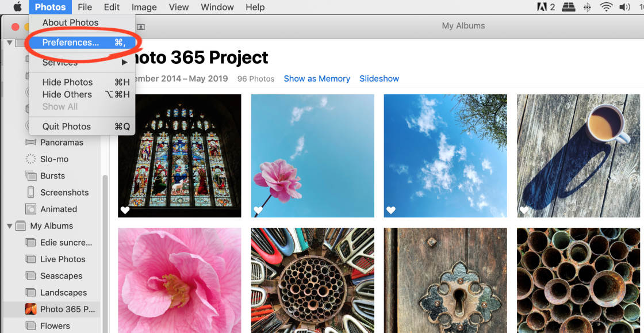Viewport: 644px width, 333px height.
Task: Choose Hide Others from the menu
Action: [x=82, y=94]
